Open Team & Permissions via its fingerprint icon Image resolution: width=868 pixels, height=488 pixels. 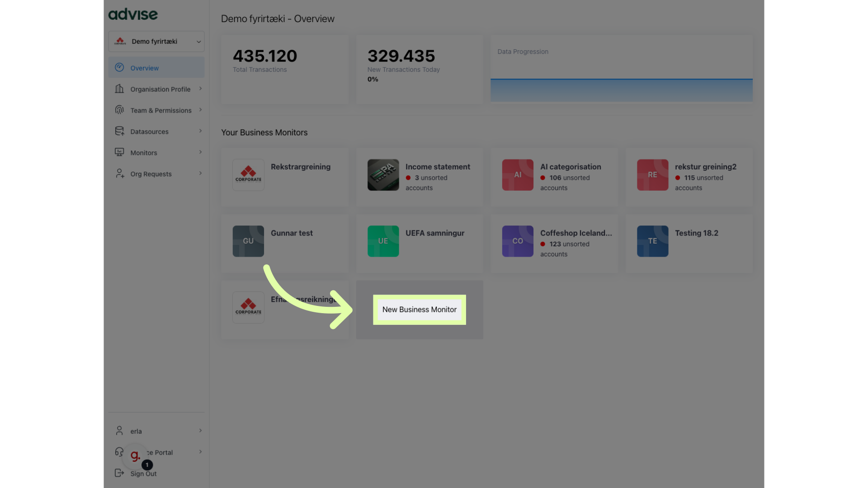119,110
